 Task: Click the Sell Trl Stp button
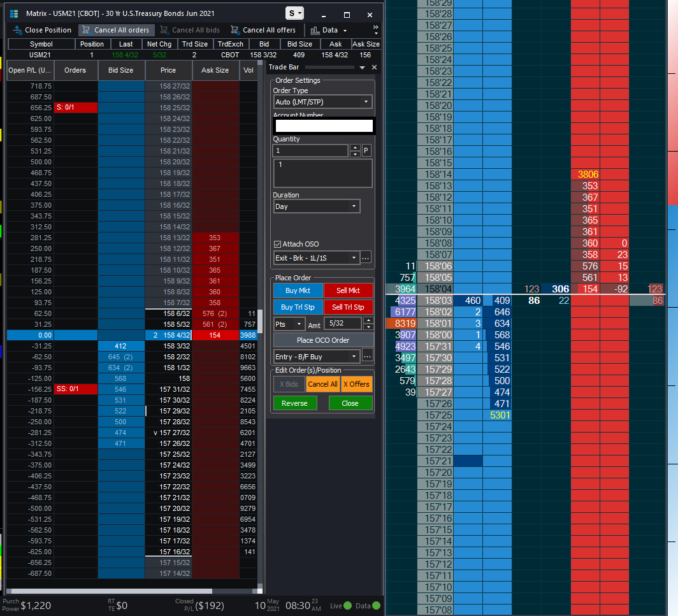pos(348,307)
